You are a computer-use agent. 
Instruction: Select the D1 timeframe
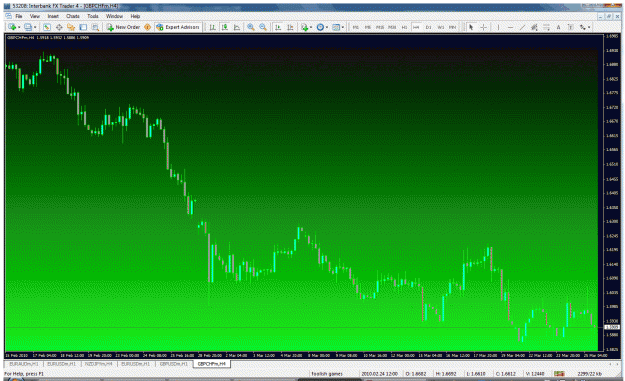[428, 27]
